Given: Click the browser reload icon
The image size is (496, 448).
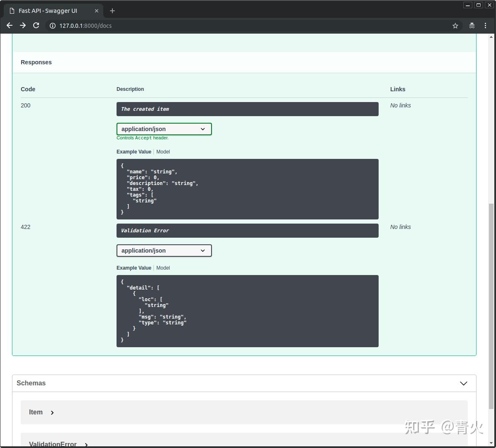Looking at the screenshot, I should (36, 25).
